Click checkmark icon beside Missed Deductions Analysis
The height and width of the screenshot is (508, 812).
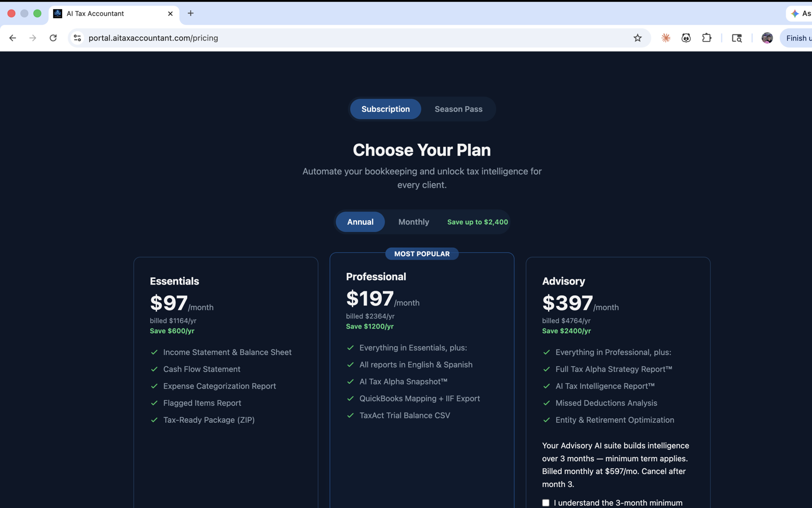(546, 403)
